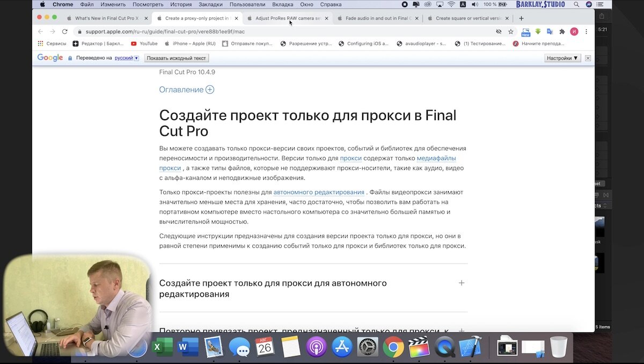
Task: Open System Preferences from the Dock
Action: (368, 347)
